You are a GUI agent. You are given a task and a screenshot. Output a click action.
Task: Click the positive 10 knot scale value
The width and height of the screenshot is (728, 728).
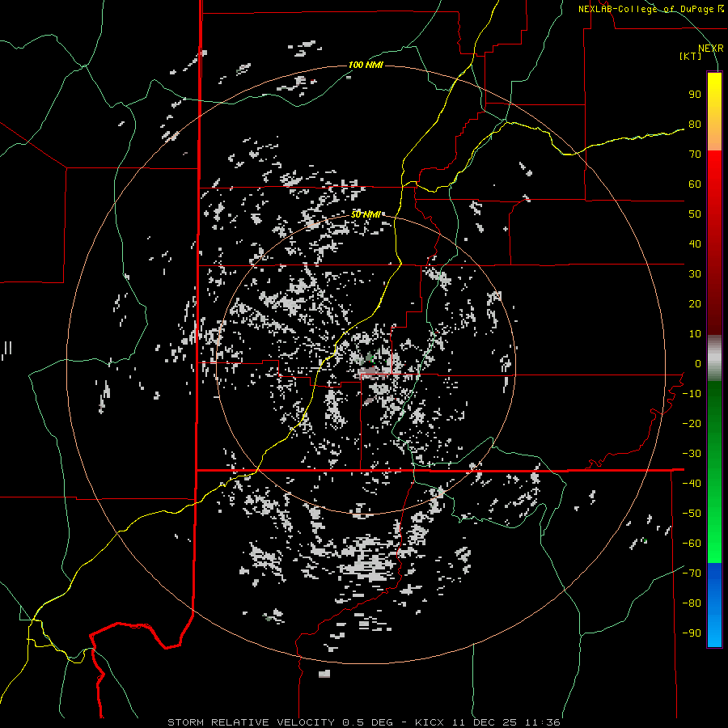coord(695,334)
